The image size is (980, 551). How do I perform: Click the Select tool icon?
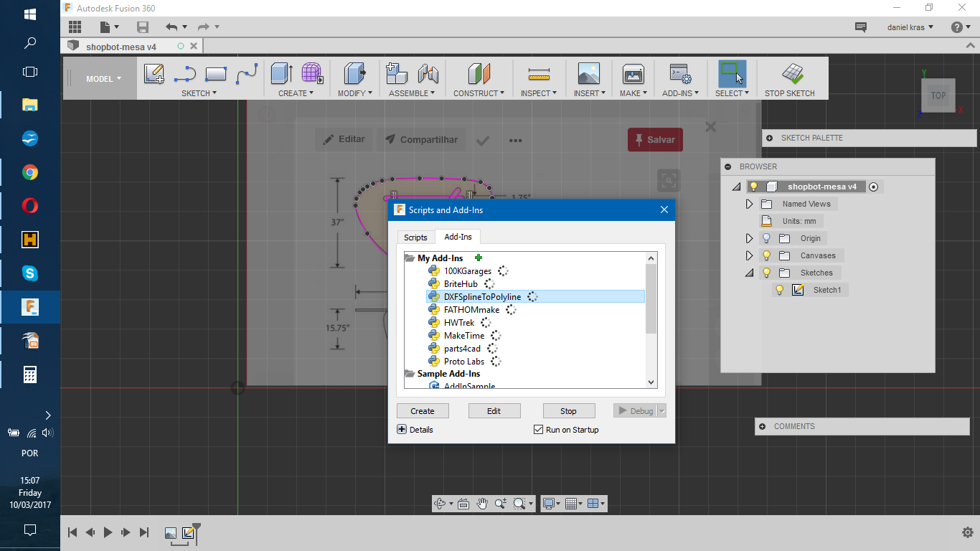pyautogui.click(x=732, y=73)
